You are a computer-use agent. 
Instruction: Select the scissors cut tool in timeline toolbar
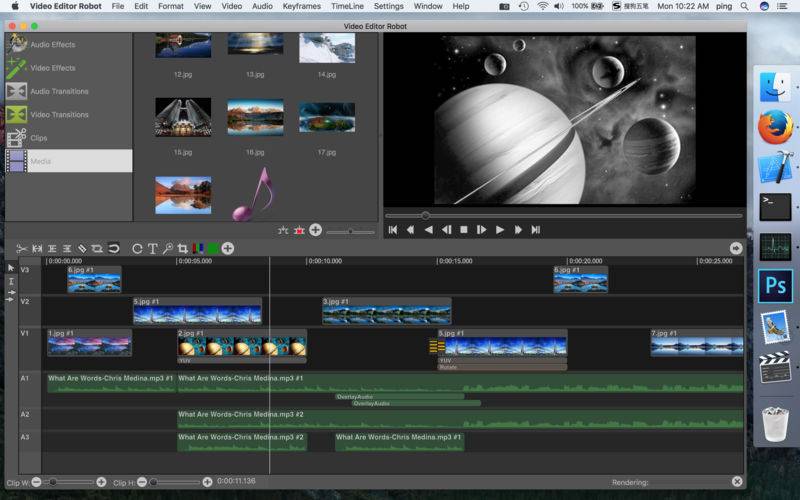pyautogui.click(x=21, y=248)
